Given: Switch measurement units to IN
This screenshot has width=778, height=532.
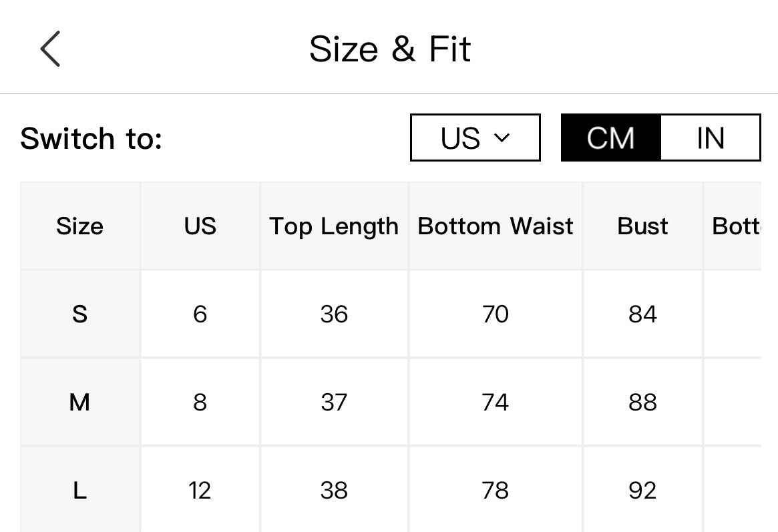Looking at the screenshot, I should click(711, 138).
